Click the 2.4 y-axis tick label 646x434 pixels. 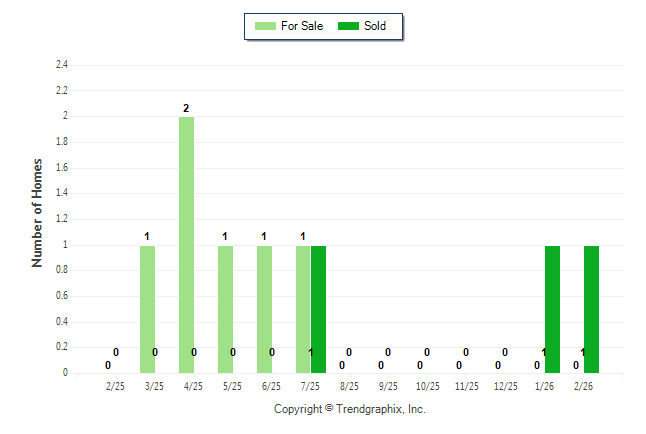[x=61, y=65]
